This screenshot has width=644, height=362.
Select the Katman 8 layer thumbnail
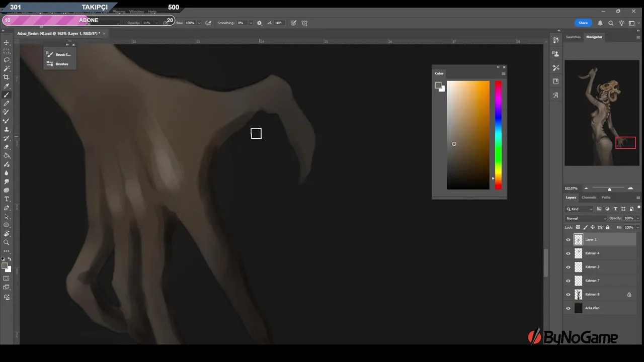pos(579,294)
